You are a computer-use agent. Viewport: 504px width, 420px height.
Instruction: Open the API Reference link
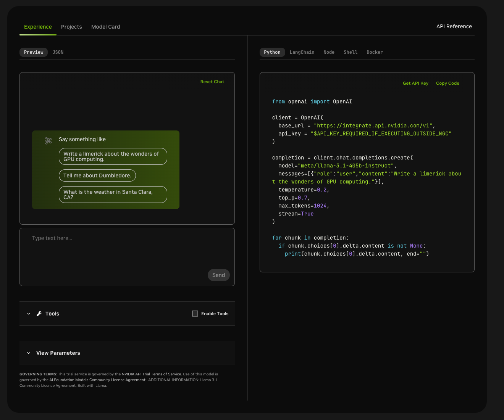click(x=454, y=26)
